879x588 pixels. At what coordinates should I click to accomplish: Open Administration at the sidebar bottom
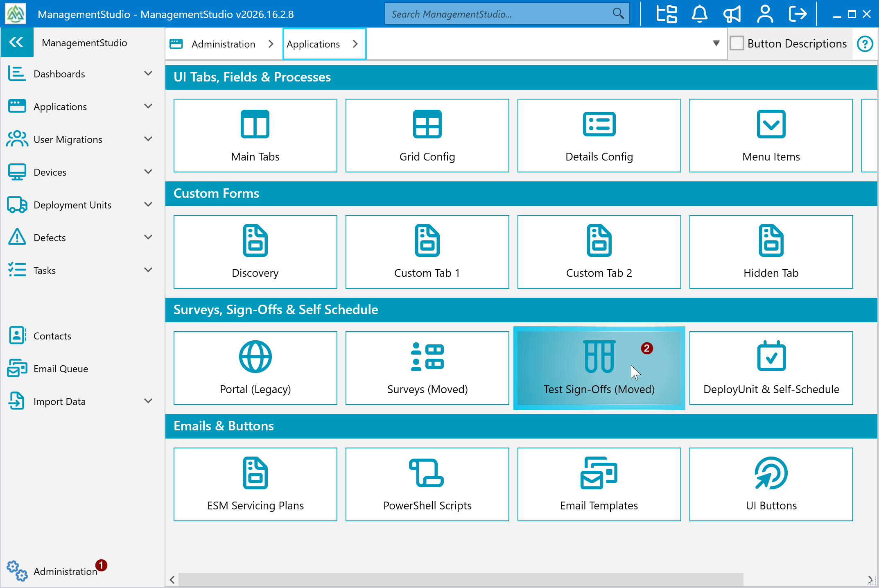65,571
